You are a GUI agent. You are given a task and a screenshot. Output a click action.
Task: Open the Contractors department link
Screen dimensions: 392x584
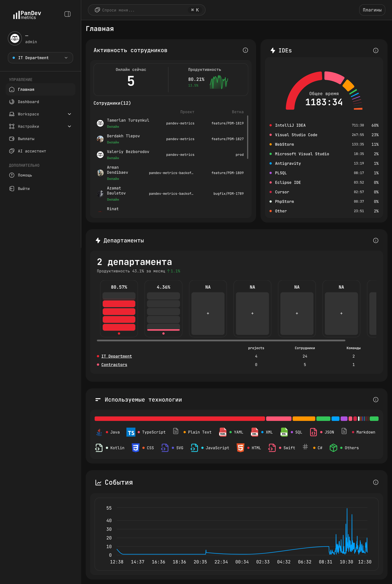tap(114, 365)
